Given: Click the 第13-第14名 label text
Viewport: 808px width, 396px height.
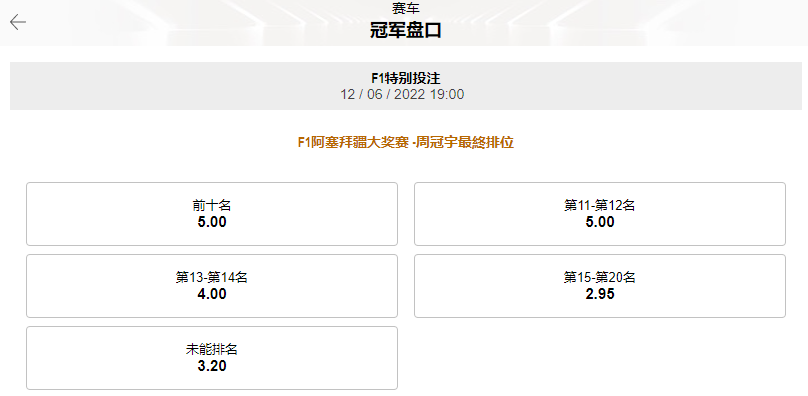Looking at the screenshot, I should (x=212, y=277).
